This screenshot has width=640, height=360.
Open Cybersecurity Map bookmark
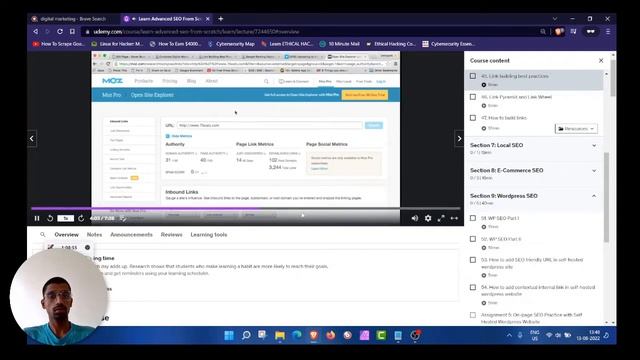point(231,44)
